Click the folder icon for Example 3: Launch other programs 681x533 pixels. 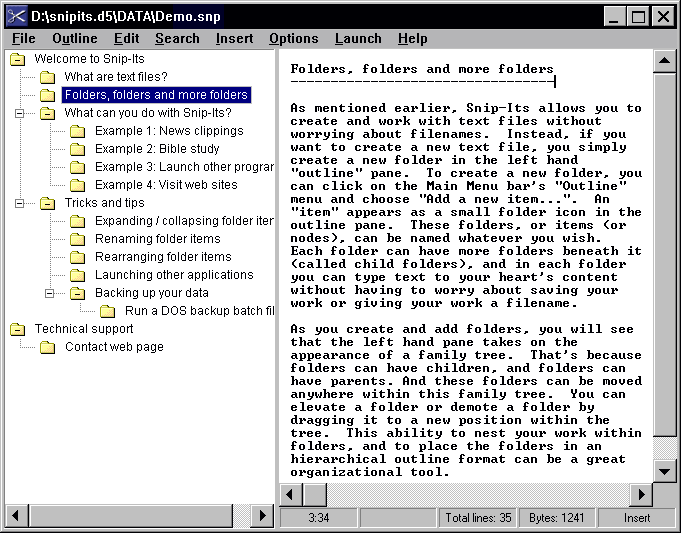[x=77, y=167]
